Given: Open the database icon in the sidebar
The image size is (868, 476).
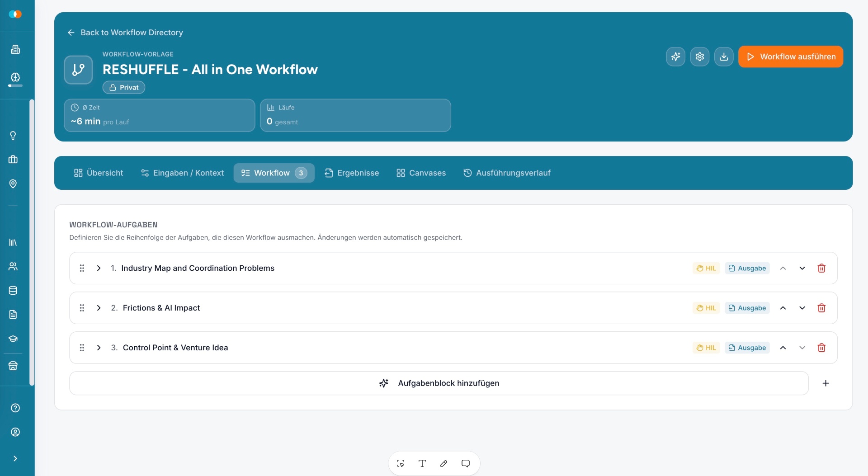Looking at the screenshot, I should (x=13, y=291).
